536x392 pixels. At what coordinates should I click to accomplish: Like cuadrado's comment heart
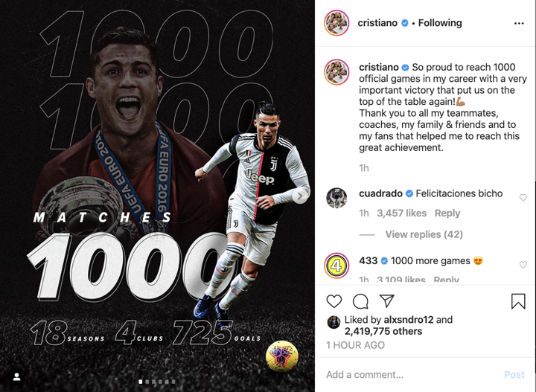pyautogui.click(x=523, y=197)
